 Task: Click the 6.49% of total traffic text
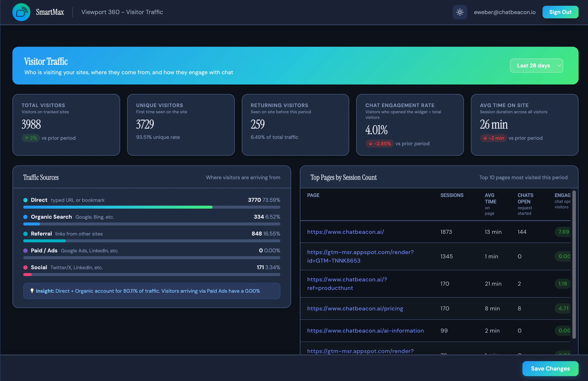274,137
